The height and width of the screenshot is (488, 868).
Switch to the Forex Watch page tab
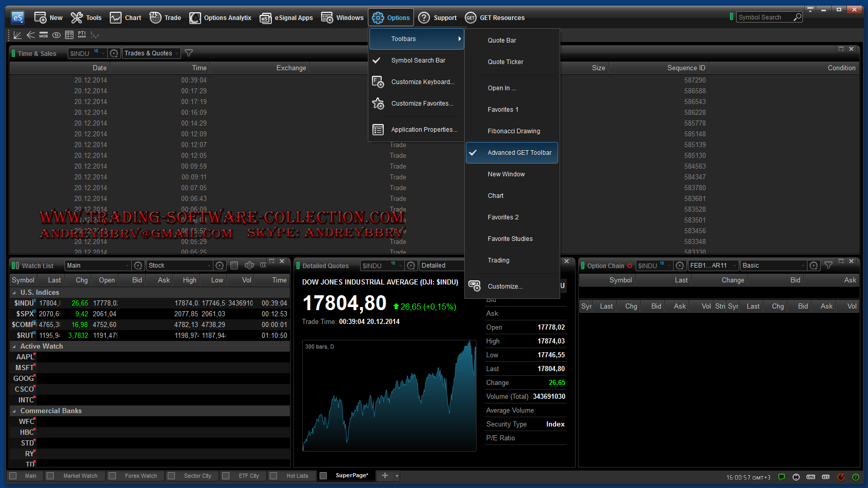[x=141, y=476]
